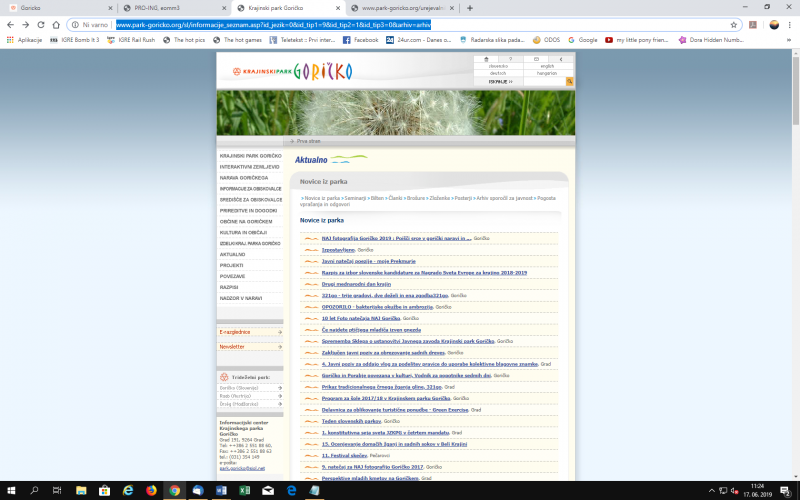Click the orange search magnifier icon
This screenshot has height=500, width=800.
tap(570, 81)
